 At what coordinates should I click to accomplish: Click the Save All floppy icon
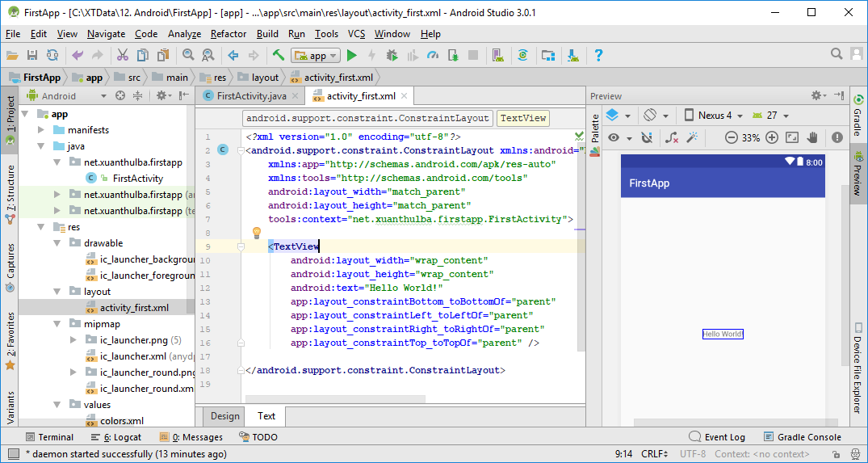click(x=32, y=56)
